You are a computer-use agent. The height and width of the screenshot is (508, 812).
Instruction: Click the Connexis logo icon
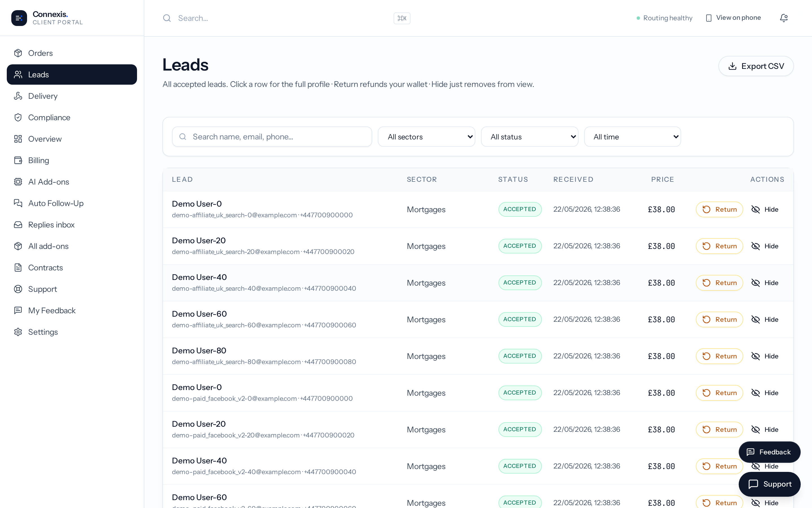point(19,18)
